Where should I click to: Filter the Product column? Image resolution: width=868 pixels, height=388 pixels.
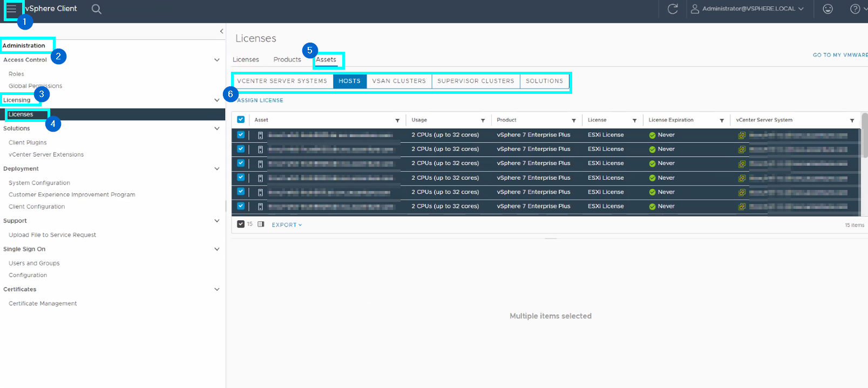(573, 120)
